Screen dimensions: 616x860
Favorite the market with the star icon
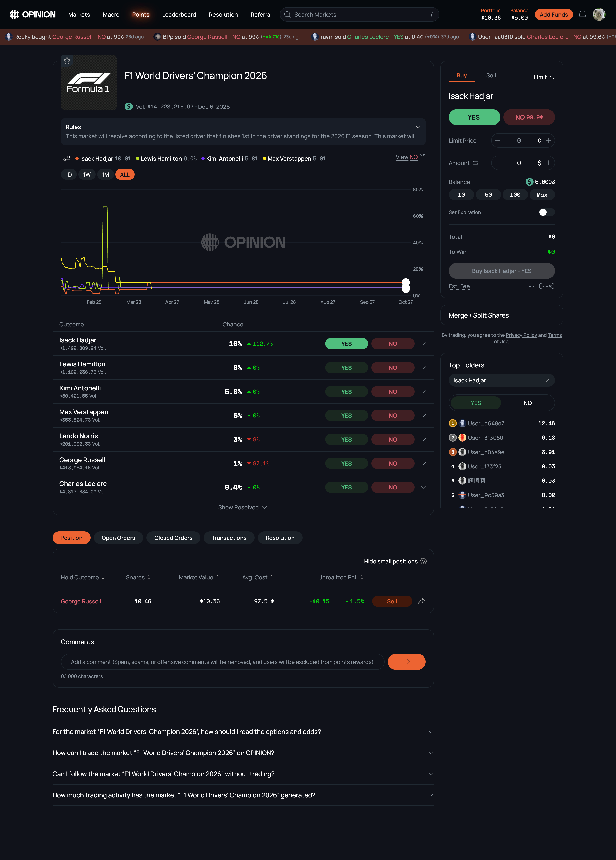tap(67, 61)
